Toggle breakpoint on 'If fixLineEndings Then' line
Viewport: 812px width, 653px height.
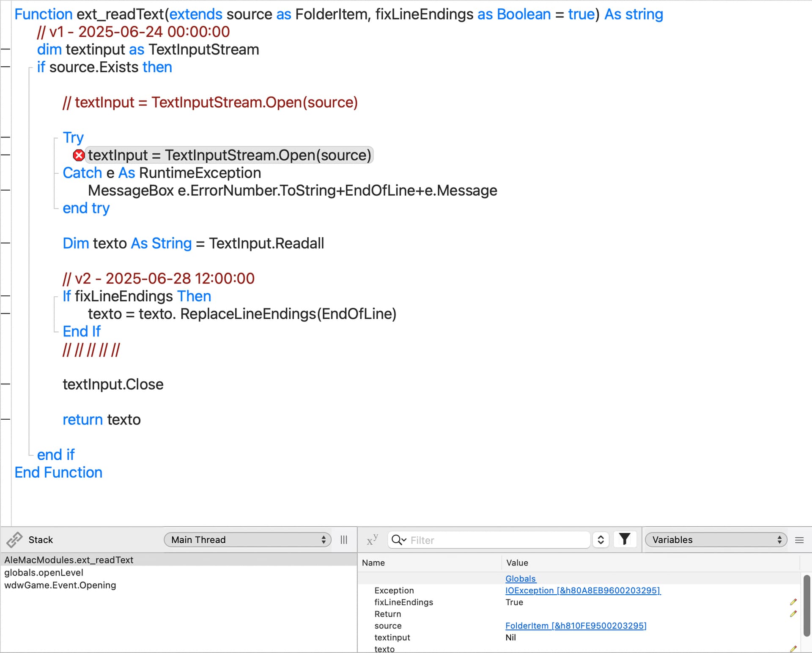(x=5, y=296)
